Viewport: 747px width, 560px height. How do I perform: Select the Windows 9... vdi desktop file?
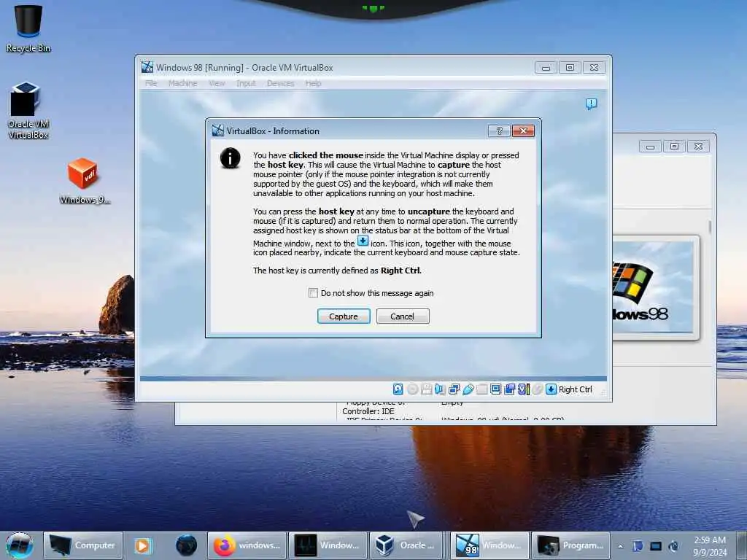tap(85, 182)
